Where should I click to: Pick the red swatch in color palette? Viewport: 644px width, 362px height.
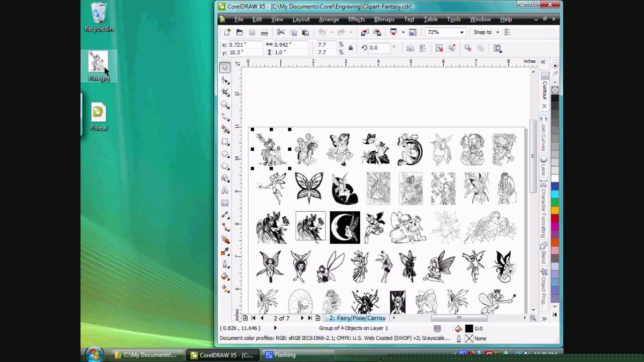(555, 218)
